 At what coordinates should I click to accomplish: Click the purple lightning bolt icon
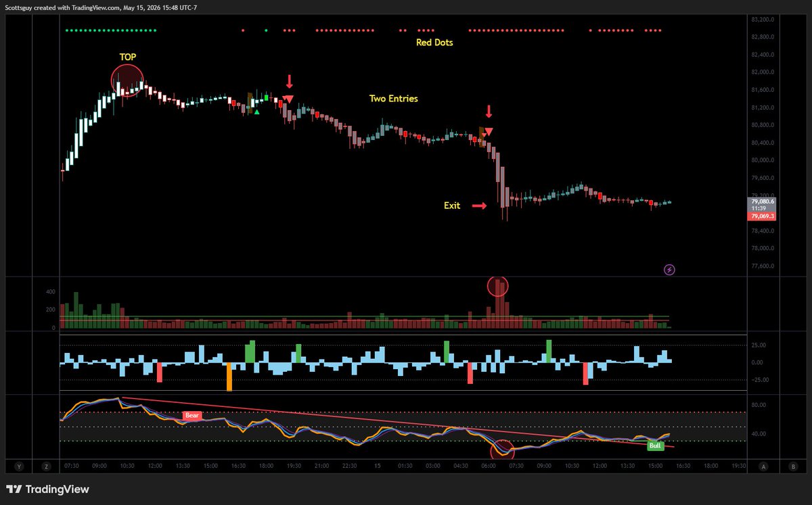click(x=669, y=270)
